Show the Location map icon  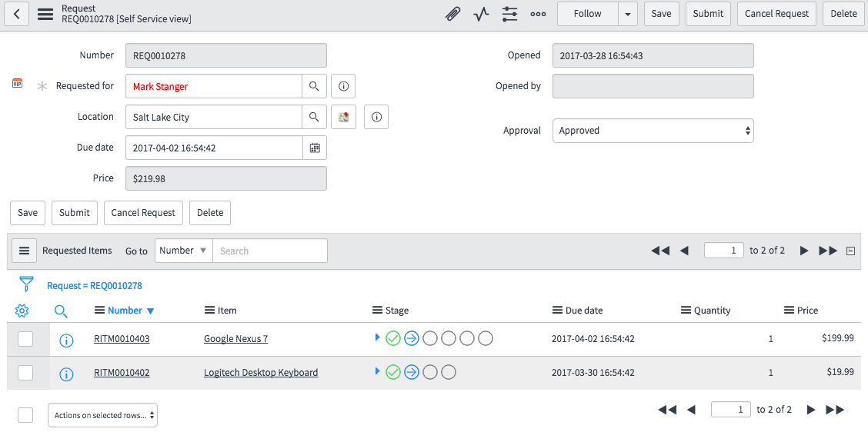click(x=343, y=117)
